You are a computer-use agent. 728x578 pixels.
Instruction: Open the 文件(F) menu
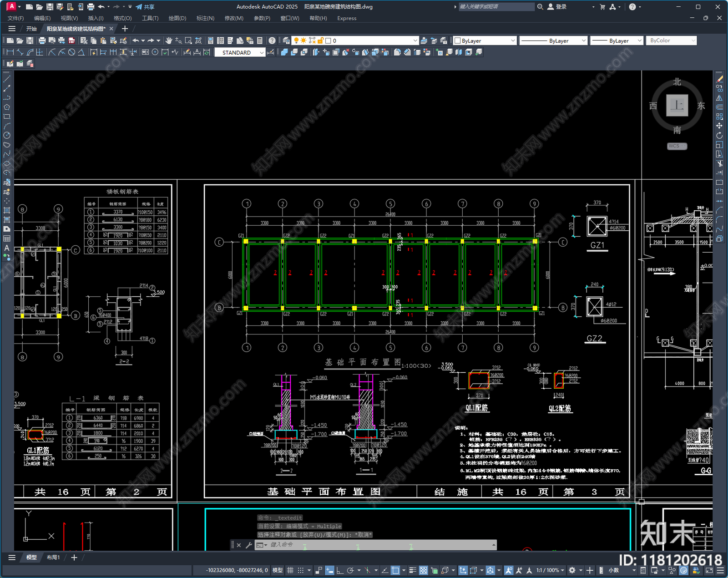(x=15, y=18)
